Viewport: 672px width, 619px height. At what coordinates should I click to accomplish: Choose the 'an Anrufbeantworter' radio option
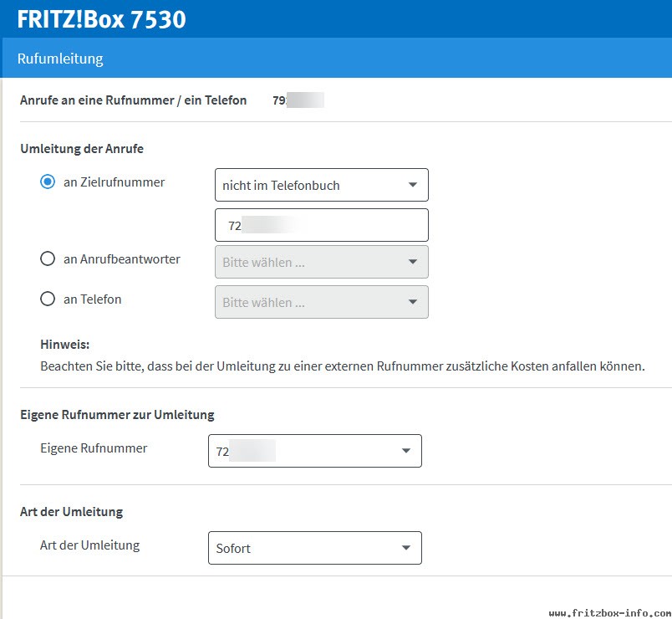tap(48, 258)
